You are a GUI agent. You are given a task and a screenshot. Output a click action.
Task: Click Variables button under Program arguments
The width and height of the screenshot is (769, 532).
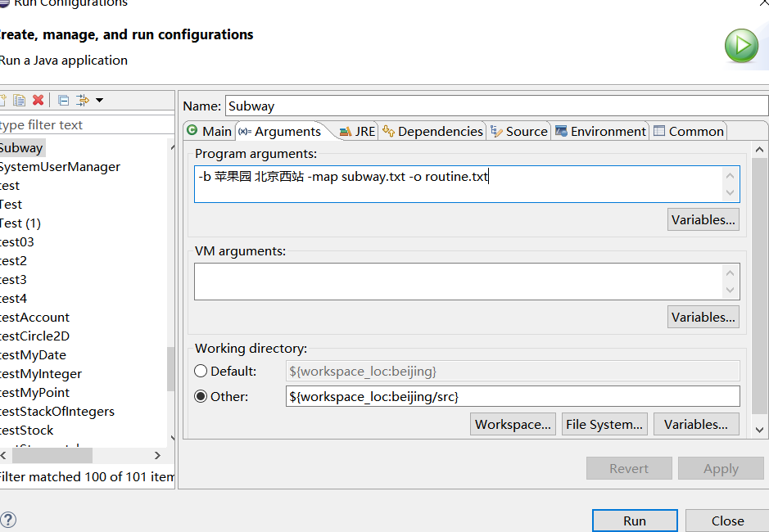tap(703, 219)
